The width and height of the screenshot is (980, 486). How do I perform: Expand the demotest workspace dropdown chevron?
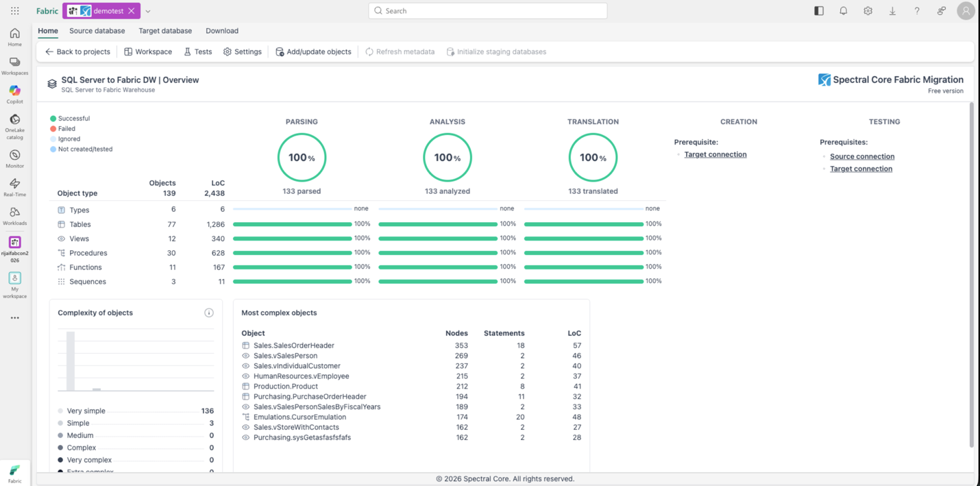pyautogui.click(x=148, y=11)
